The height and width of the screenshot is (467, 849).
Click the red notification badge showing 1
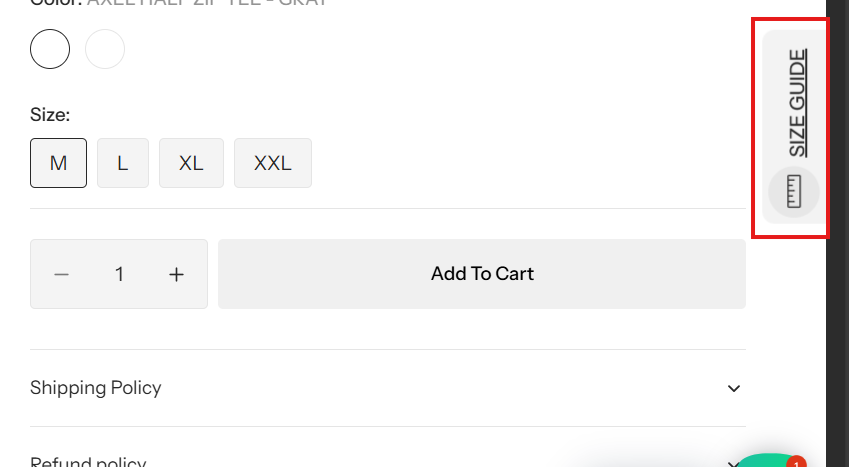[796, 463]
